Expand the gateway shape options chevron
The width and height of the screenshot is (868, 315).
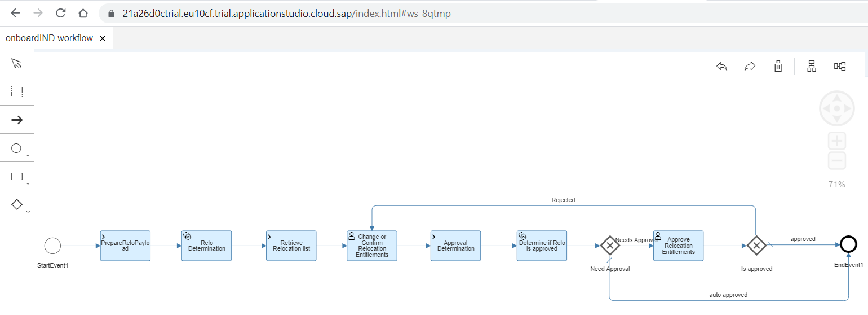(28, 212)
